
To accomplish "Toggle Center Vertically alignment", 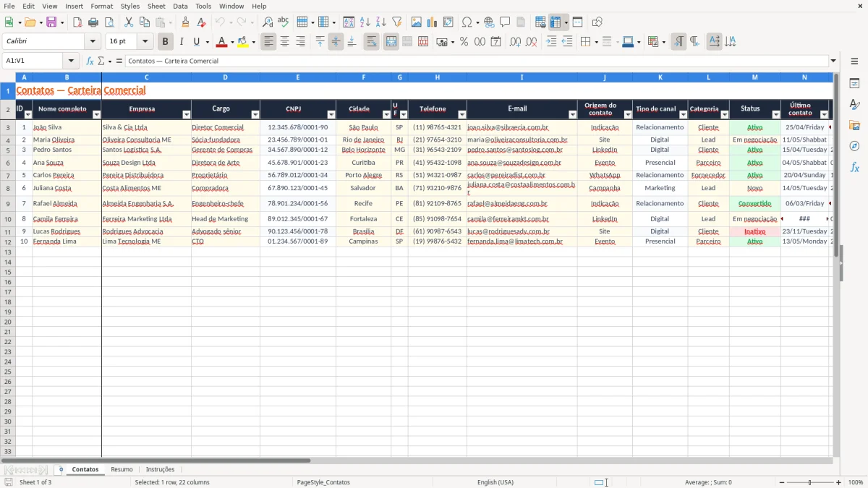I will (336, 42).
